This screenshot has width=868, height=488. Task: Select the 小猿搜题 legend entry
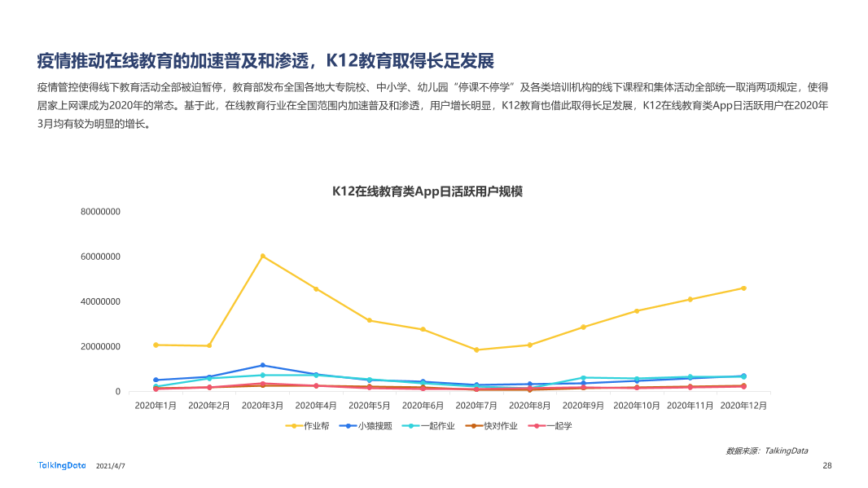click(x=366, y=426)
